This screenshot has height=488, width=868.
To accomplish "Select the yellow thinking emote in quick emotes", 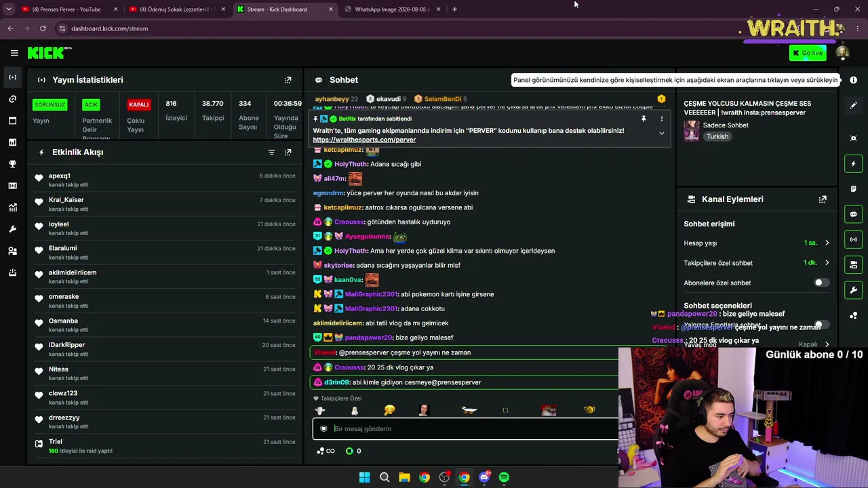I will click(389, 410).
